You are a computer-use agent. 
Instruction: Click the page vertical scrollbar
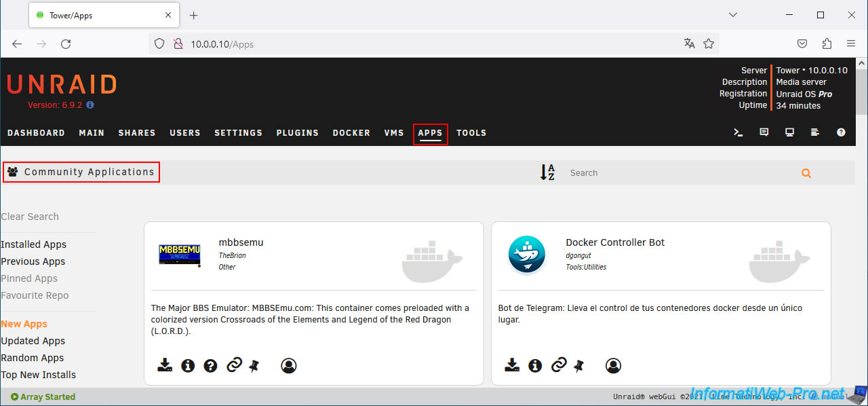[861, 204]
